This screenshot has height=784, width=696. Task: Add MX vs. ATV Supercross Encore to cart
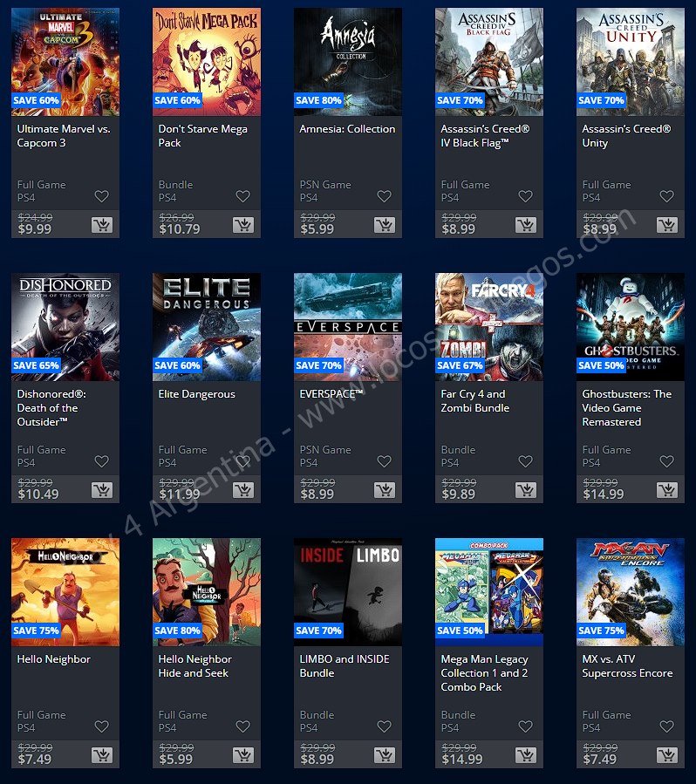(667, 755)
